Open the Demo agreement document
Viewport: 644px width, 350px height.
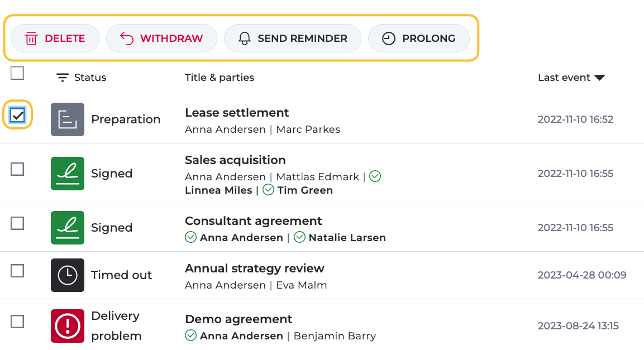238,319
